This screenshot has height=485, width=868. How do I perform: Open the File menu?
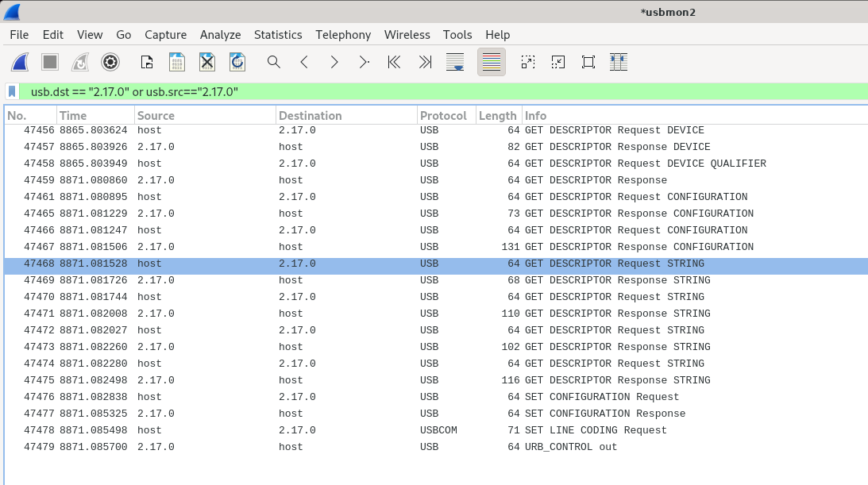click(x=19, y=35)
